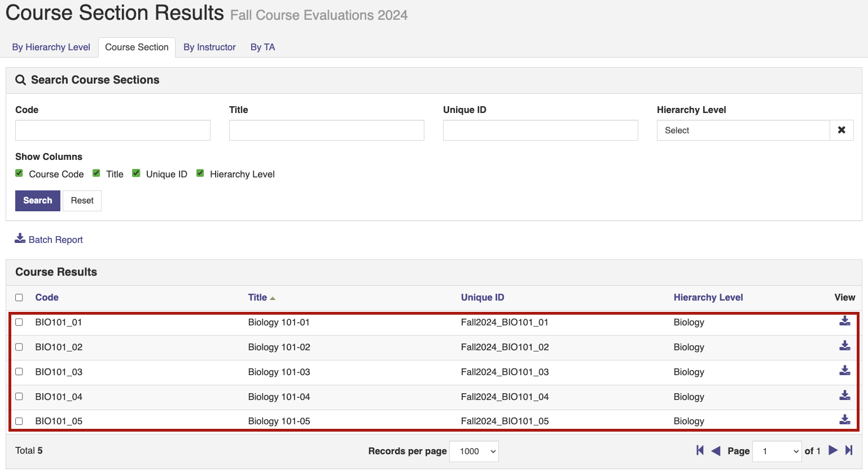The height and width of the screenshot is (474, 868).
Task: Check the BIO101_04 row checkbox
Action: point(19,397)
